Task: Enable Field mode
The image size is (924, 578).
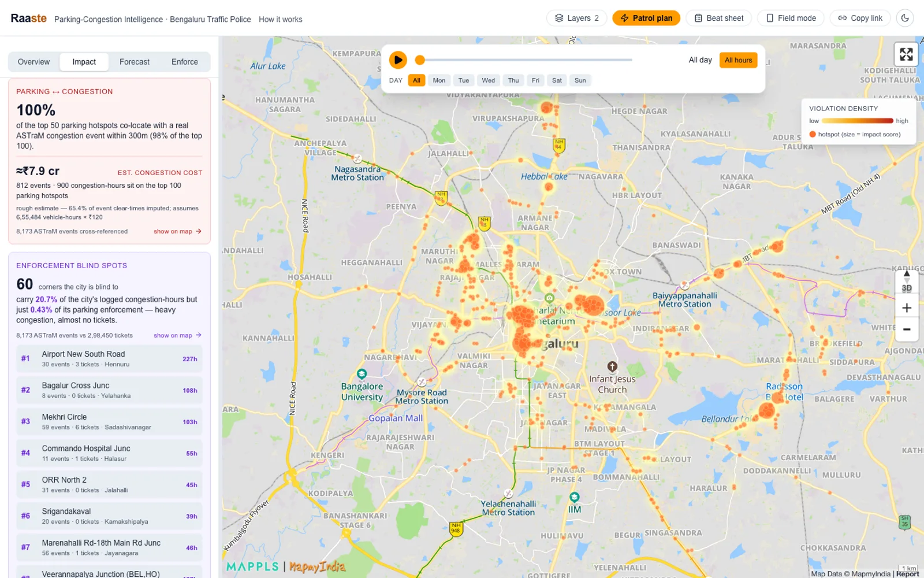Action: tap(791, 18)
